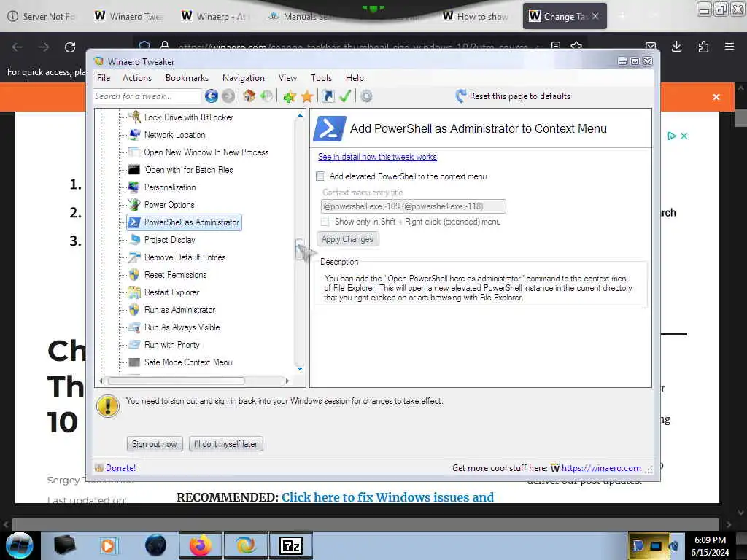Open browser downloads arrow icon

tap(676, 47)
